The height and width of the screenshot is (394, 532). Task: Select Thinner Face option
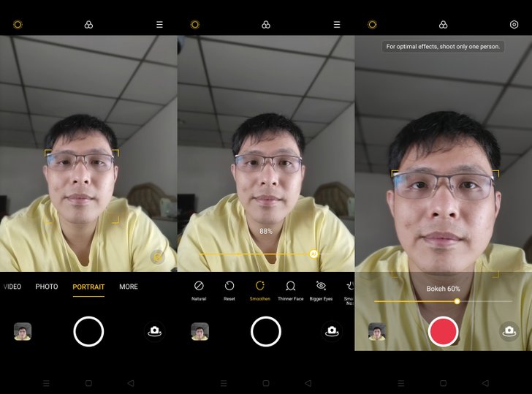click(290, 290)
